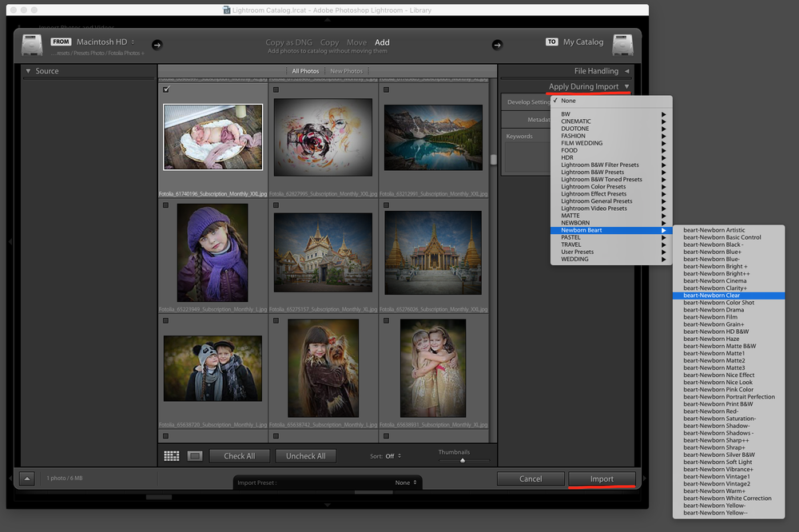Viewport: 799px width, 532px height.
Task: Click the source hard drive icon
Action: (32, 45)
